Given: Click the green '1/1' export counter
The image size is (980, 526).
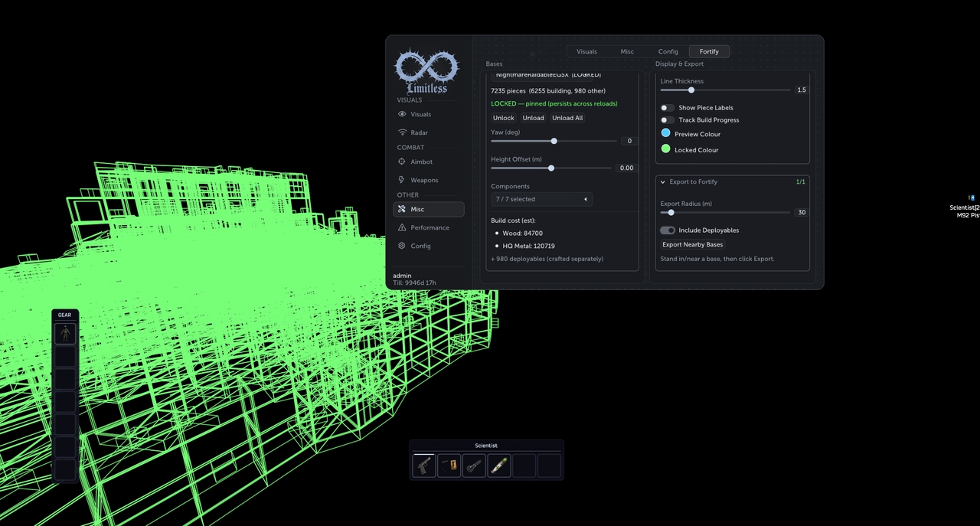Looking at the screenshot, I should 801,182.
